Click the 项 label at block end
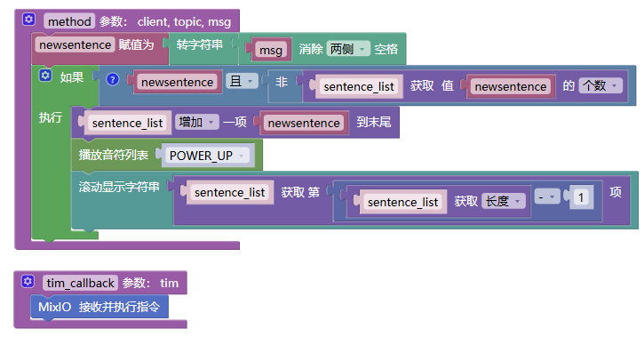Image resolution: width=644 pixels, height=337 pixels. [x=616, y=192]
